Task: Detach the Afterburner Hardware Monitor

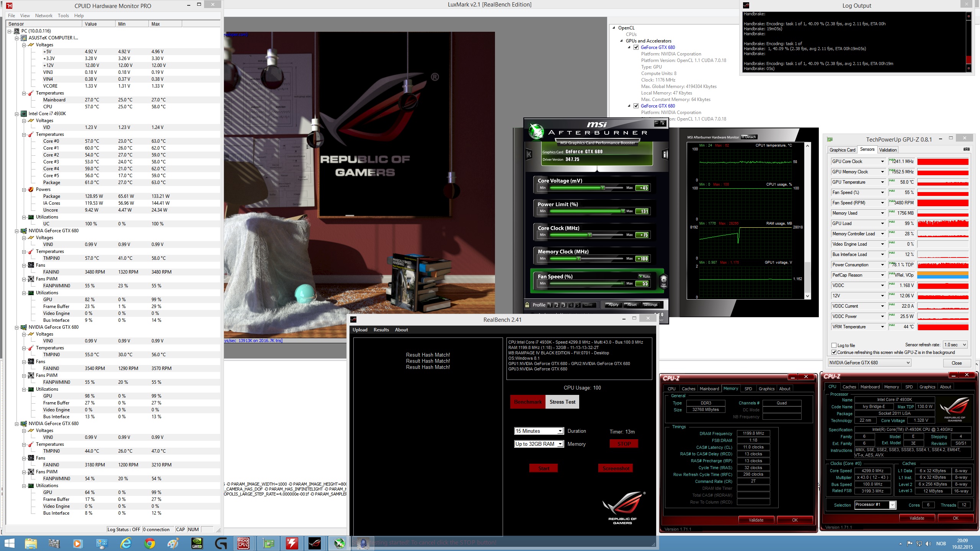Action: 749,137
